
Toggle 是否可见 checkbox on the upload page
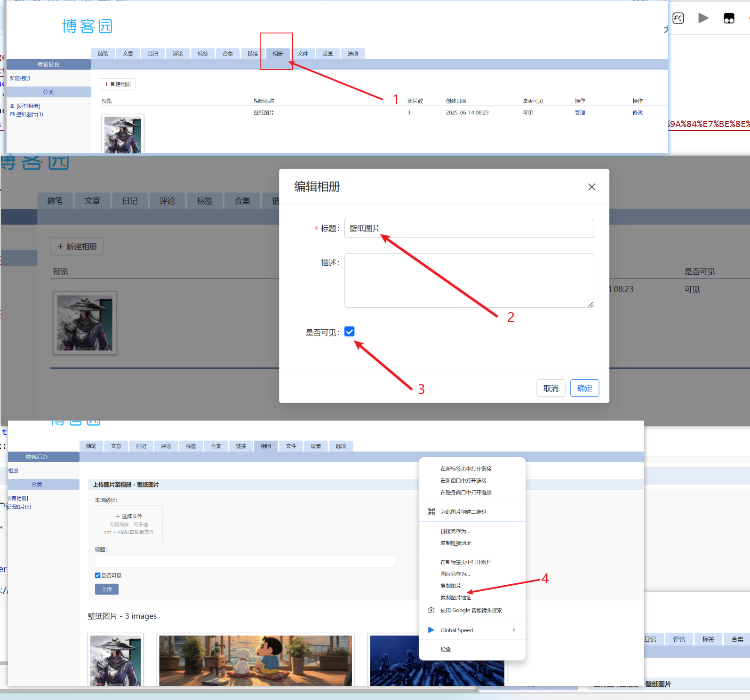coord(98,575)
